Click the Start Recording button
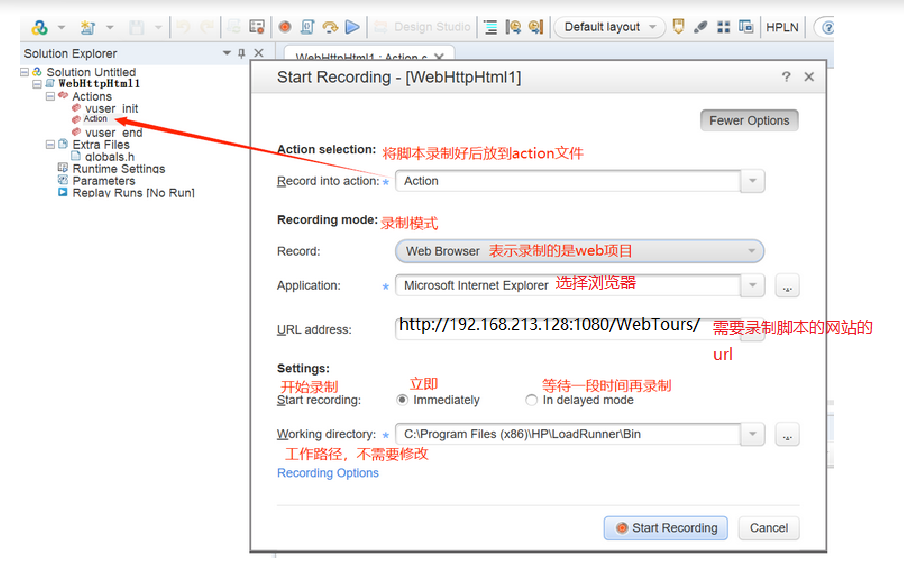 coord(665,528)
